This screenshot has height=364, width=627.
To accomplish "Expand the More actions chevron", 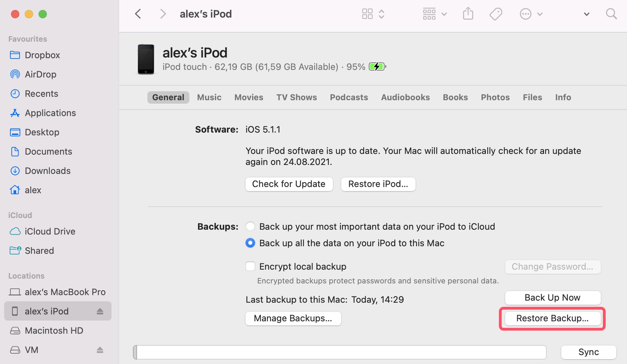I will 540,14.
